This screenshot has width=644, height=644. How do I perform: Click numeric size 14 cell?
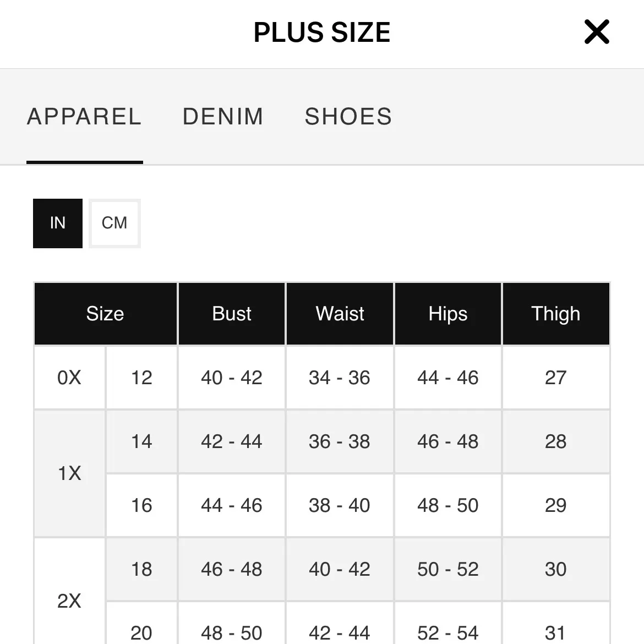pos(141,441)
